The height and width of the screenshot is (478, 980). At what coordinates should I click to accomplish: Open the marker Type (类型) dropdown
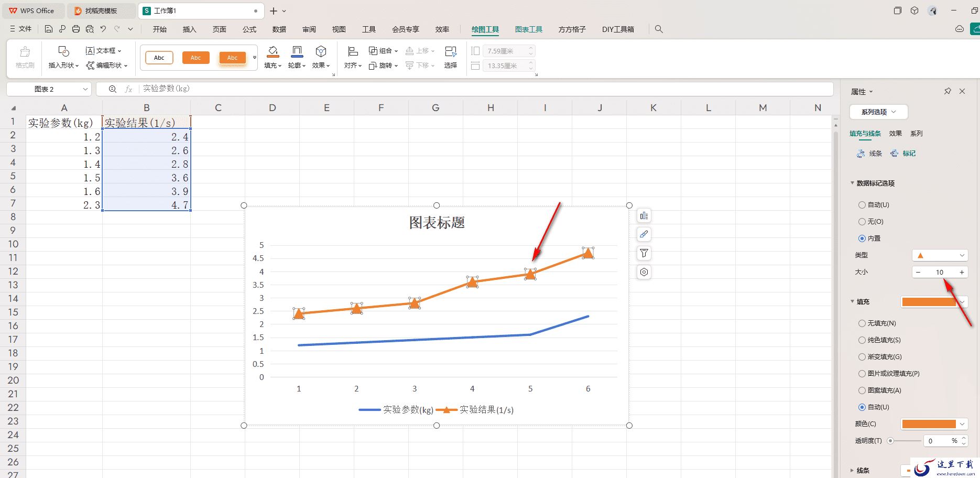click(940, 255)
